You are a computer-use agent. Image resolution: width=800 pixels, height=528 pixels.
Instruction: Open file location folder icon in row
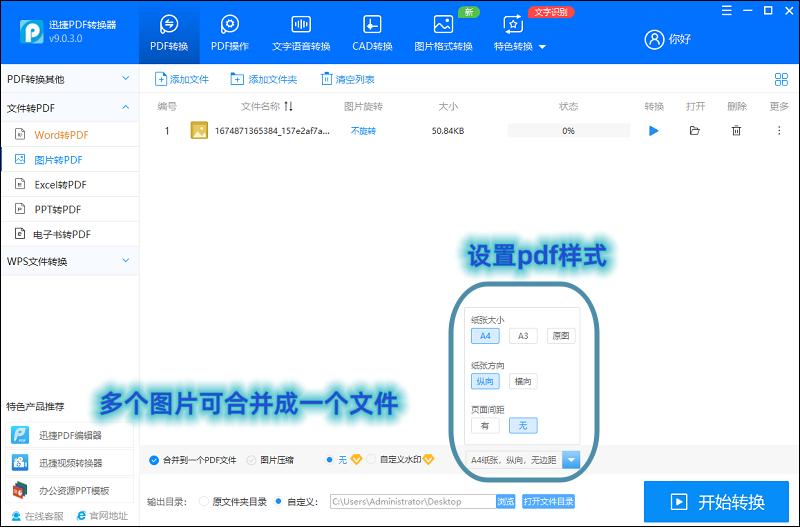pyautogui.click(x=694, y=131)
